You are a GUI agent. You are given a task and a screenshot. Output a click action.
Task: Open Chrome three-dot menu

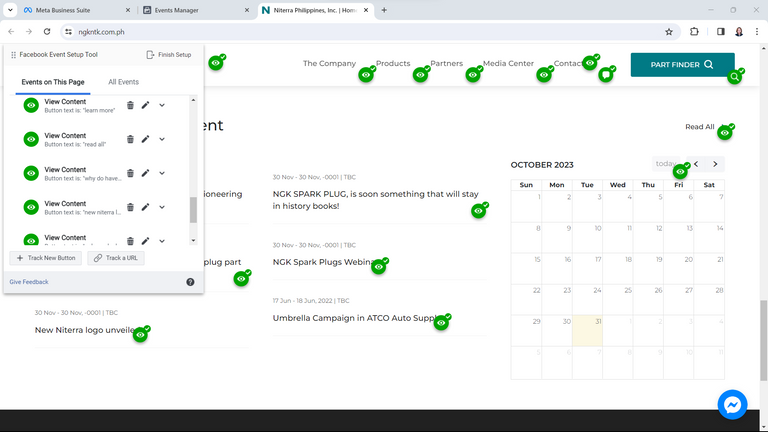pos(757,32)
